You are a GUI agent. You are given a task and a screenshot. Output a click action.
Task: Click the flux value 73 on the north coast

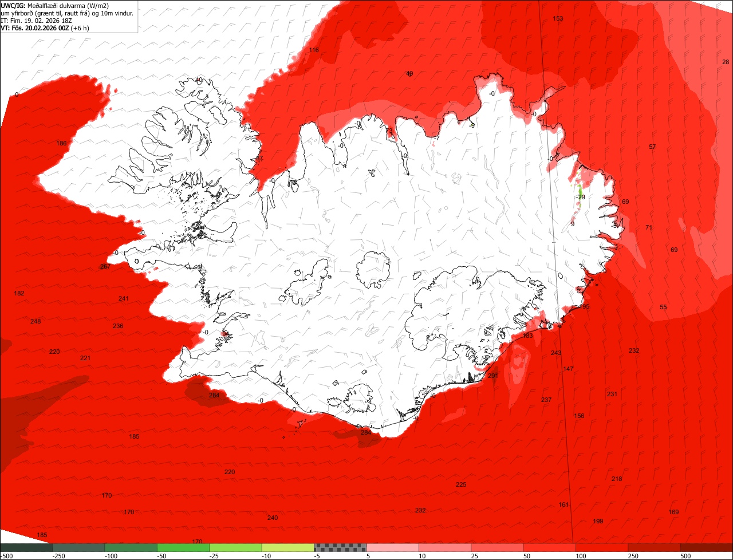click(389, 131)
